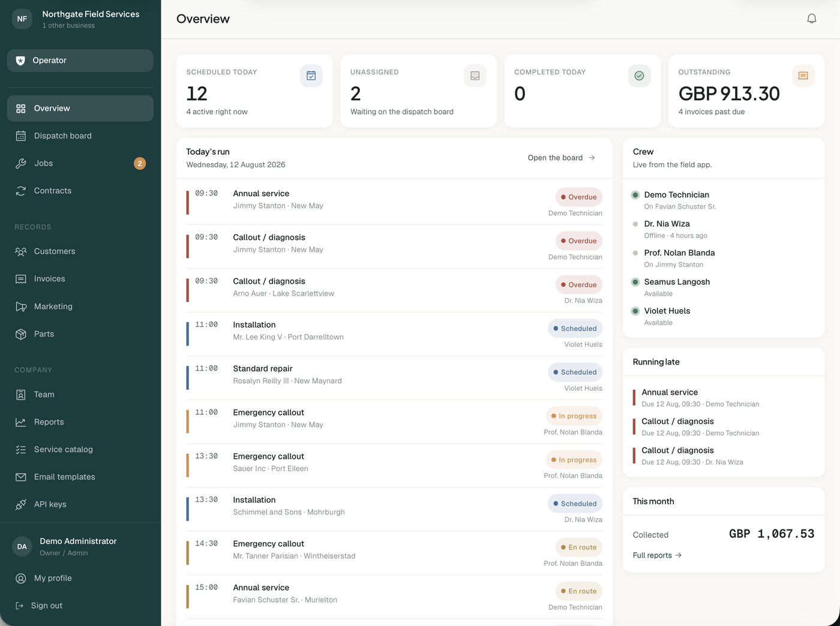Select crew member Prof. Nolan Blanda

coord(724,258)
